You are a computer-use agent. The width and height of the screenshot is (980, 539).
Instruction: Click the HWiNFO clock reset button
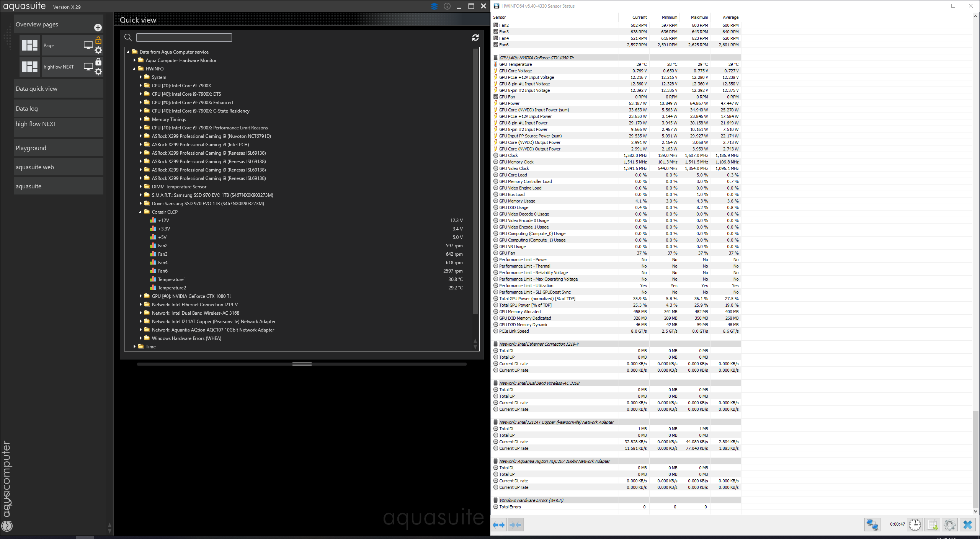click(x=915, y=524)
